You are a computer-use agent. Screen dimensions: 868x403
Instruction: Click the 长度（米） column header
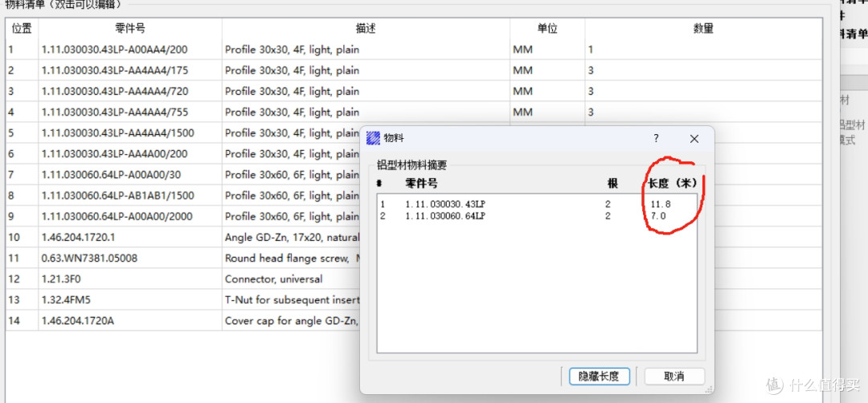coord(673,183)
